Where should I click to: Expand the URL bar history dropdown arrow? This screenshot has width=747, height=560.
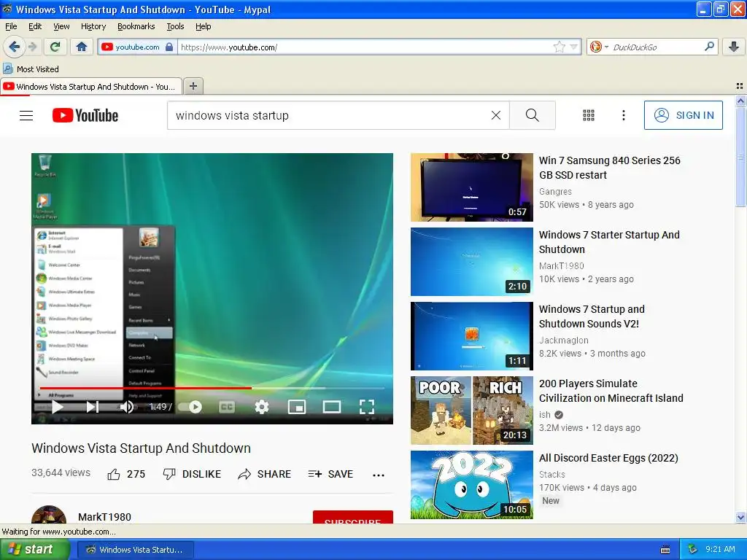click(573, 47)
